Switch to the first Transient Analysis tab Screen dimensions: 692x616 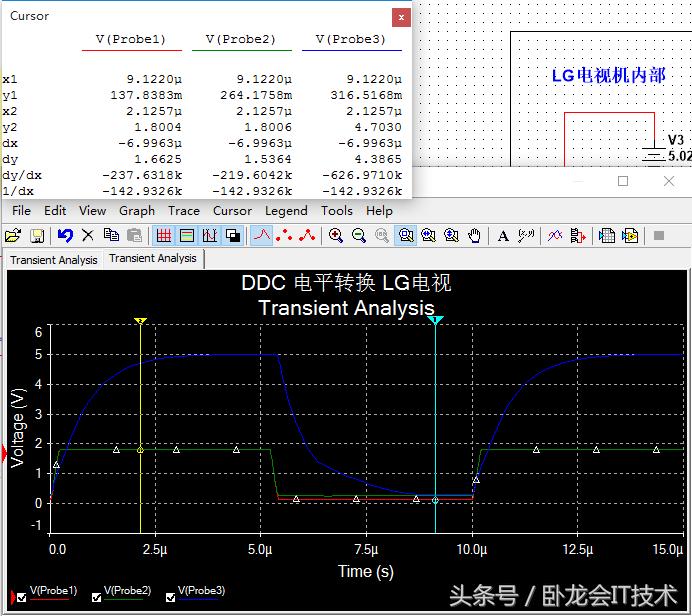[x=54, y=260]
